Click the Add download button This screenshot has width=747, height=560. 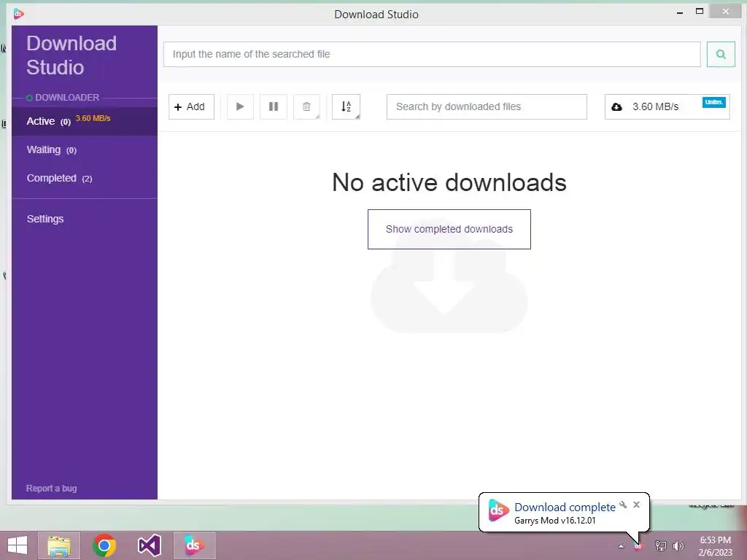(191, 106)
